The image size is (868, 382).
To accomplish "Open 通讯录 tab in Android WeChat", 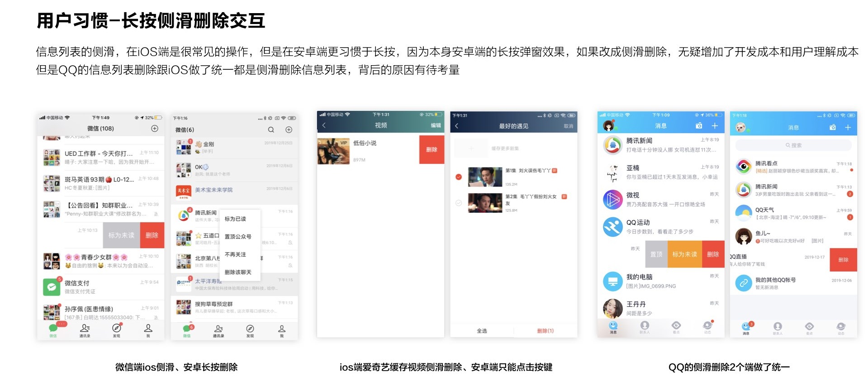I will click(218, 330).
